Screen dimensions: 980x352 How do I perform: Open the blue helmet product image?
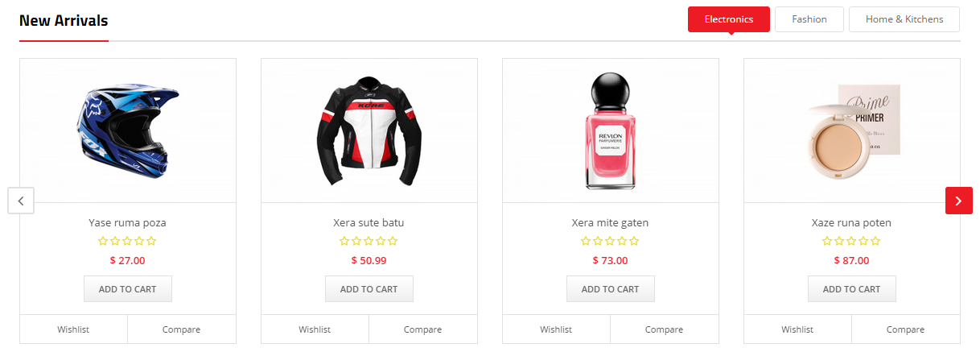point(128,129)
